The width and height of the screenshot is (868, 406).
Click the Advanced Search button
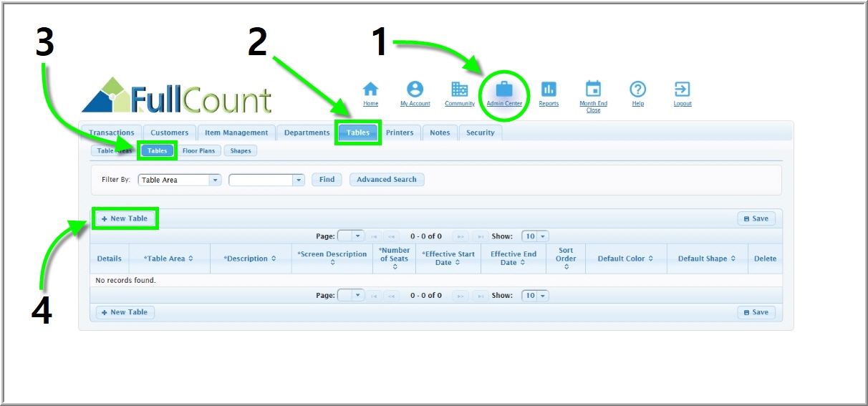(x=386, y=180)
